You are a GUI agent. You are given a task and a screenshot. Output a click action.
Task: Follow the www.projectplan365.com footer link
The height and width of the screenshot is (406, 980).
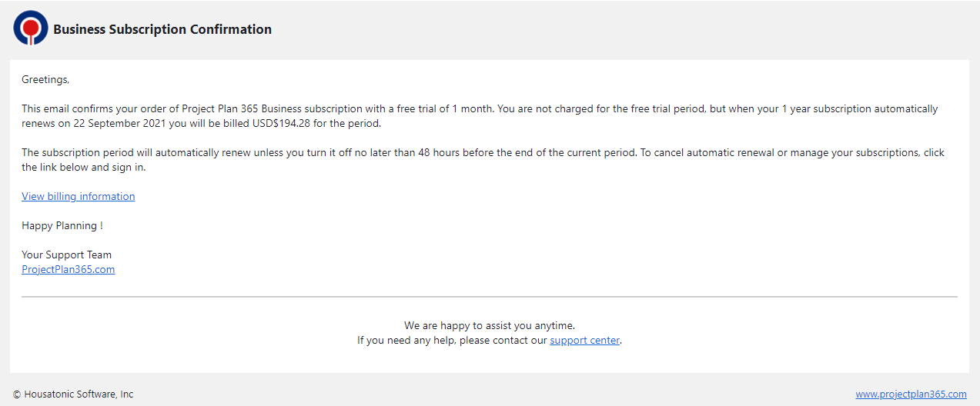[911, 394]
